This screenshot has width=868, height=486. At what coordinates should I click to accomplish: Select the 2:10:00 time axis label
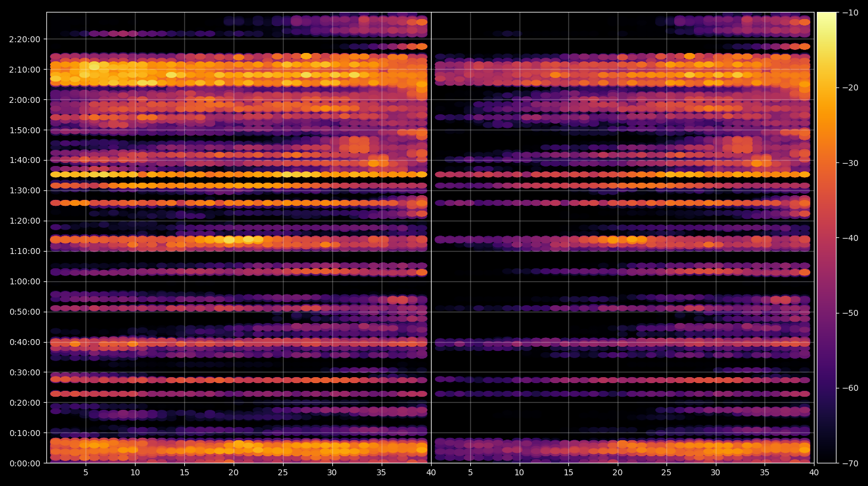point(25,70)
